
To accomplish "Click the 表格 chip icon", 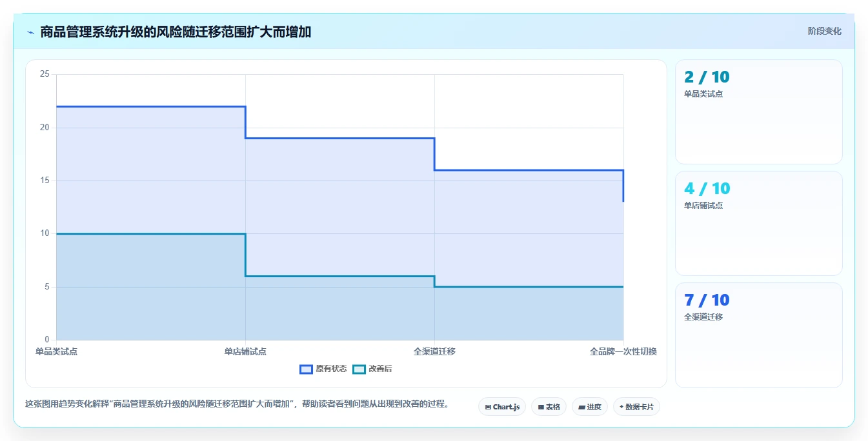I will tap(541, 407).
